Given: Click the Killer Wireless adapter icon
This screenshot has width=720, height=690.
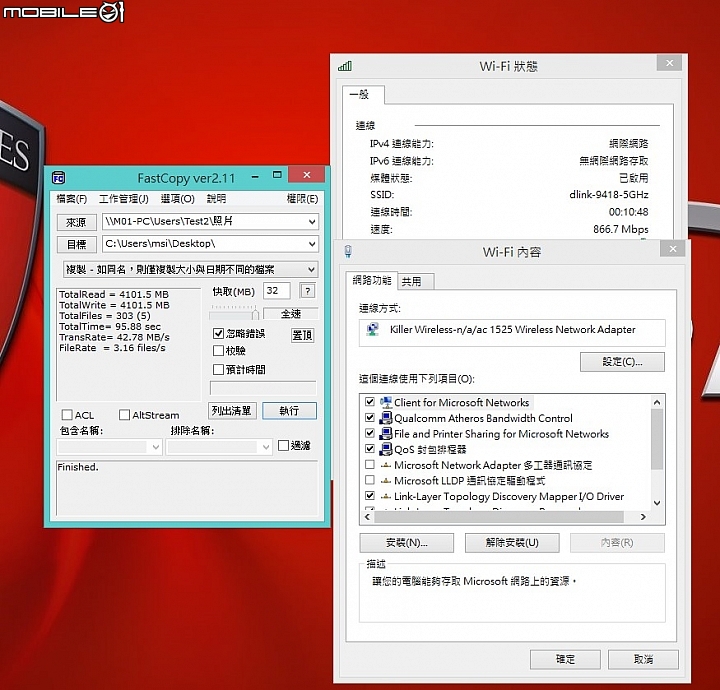Looking at the screenshot, I should coord(373,329).
